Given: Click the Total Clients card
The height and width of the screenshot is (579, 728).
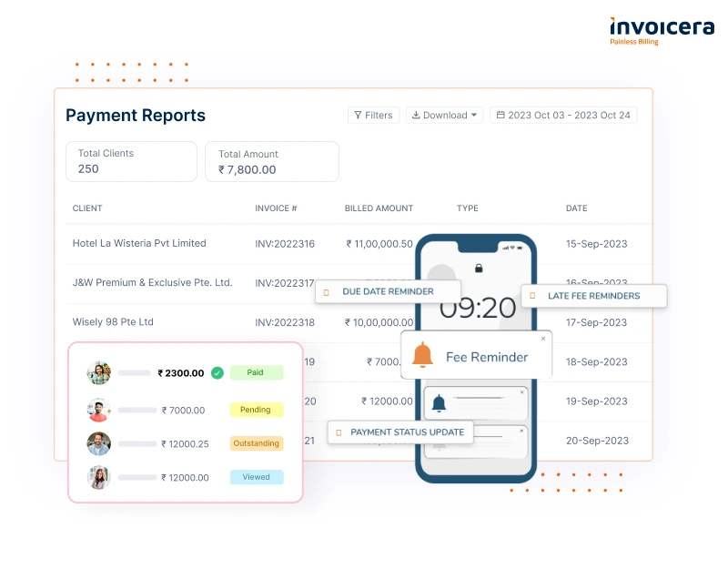Looking at the screenshot, I should [131, 161].
